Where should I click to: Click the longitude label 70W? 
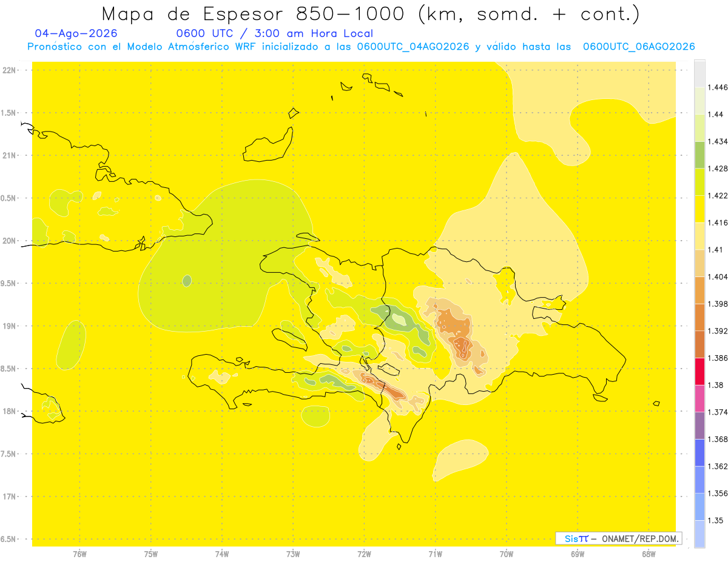(x=507, y=554)
